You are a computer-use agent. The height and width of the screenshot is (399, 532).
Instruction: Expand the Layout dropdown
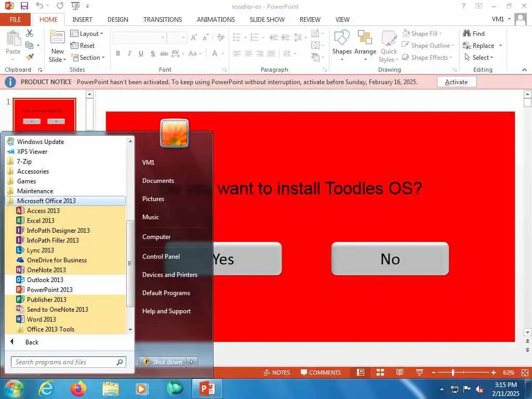[87, 34]
